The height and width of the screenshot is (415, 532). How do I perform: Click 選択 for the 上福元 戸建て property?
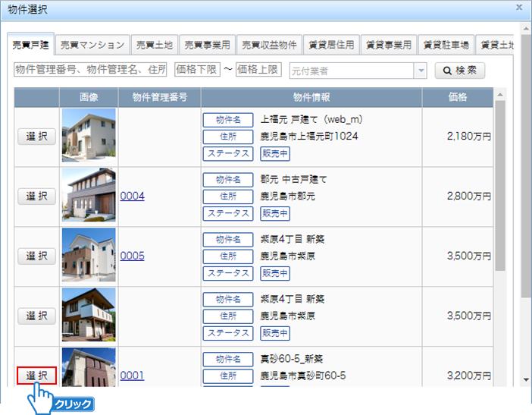click(36, 136)
